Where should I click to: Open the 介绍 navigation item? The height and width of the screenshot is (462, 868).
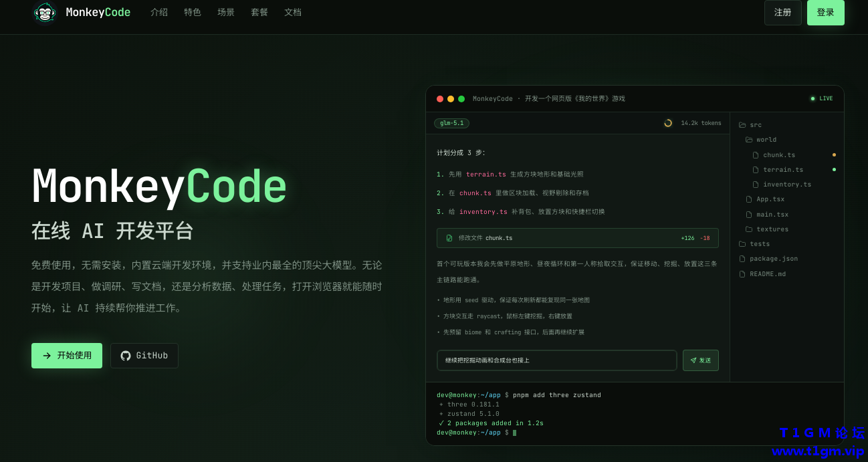click(159, 12)
